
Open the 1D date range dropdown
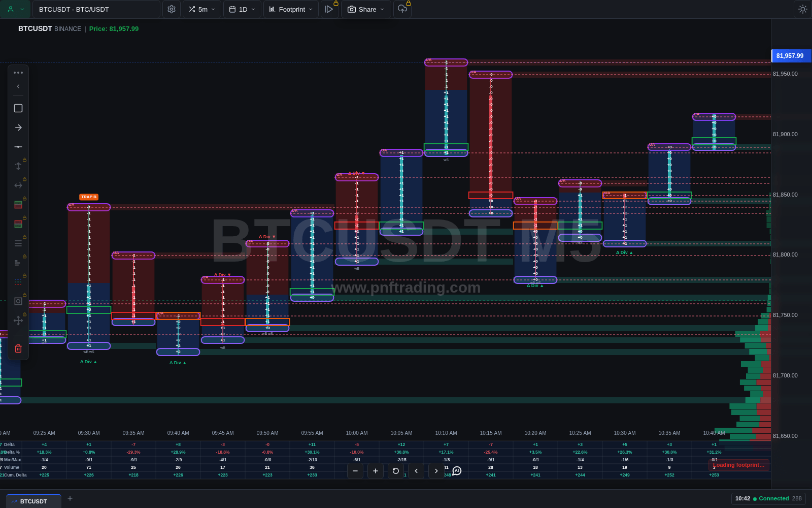[242, 9]
